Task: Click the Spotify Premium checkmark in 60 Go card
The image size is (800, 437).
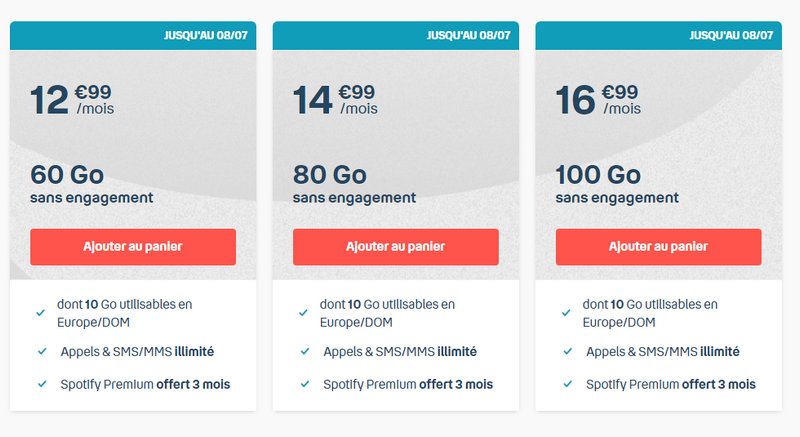Action: (41, 384)
